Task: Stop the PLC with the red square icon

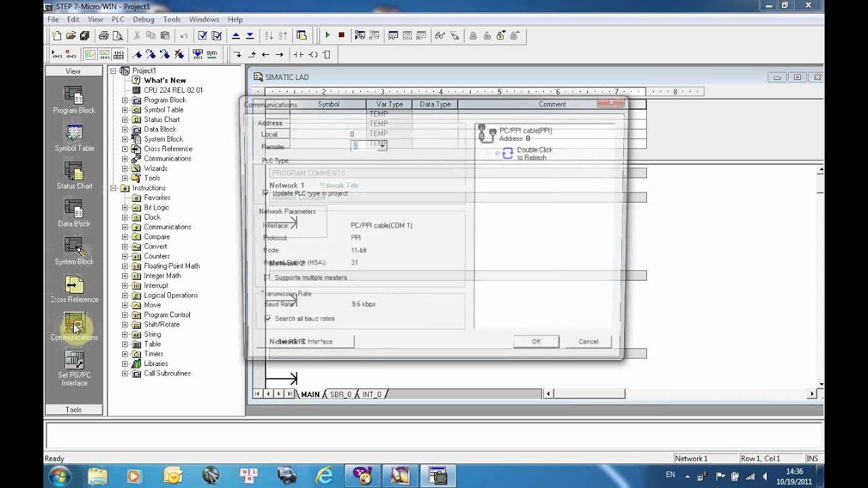Action: click(341, 35)
